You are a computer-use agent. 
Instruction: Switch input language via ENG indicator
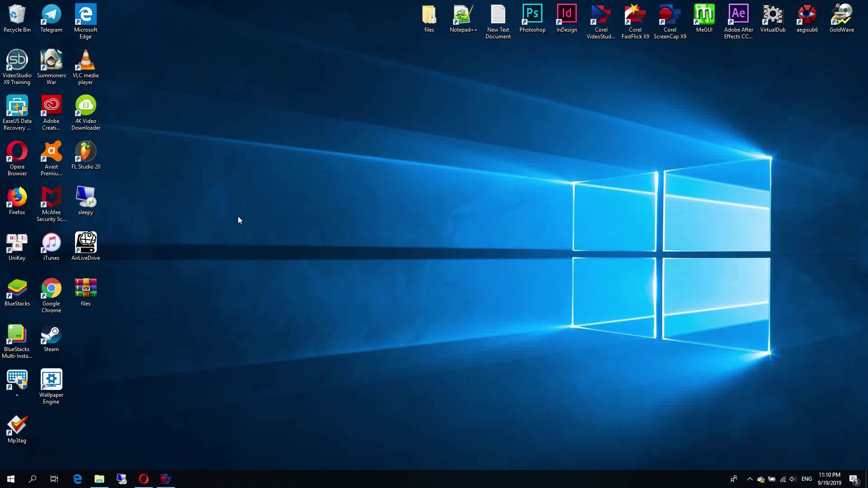coord(807,479)
